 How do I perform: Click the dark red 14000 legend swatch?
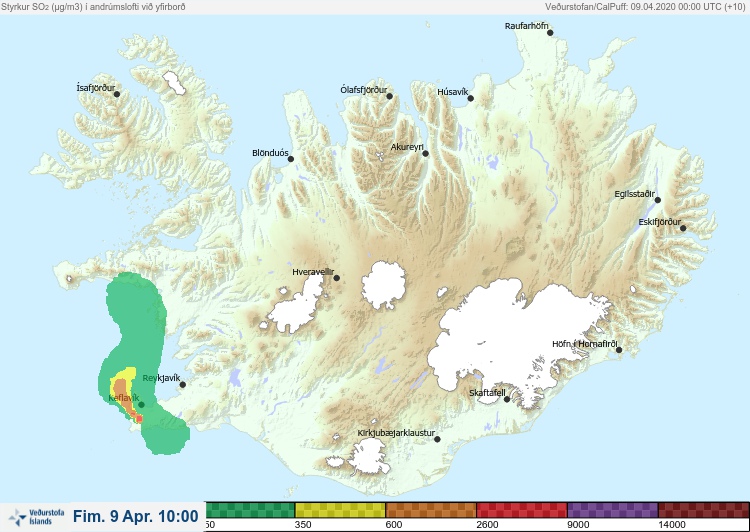click(704, 510)
